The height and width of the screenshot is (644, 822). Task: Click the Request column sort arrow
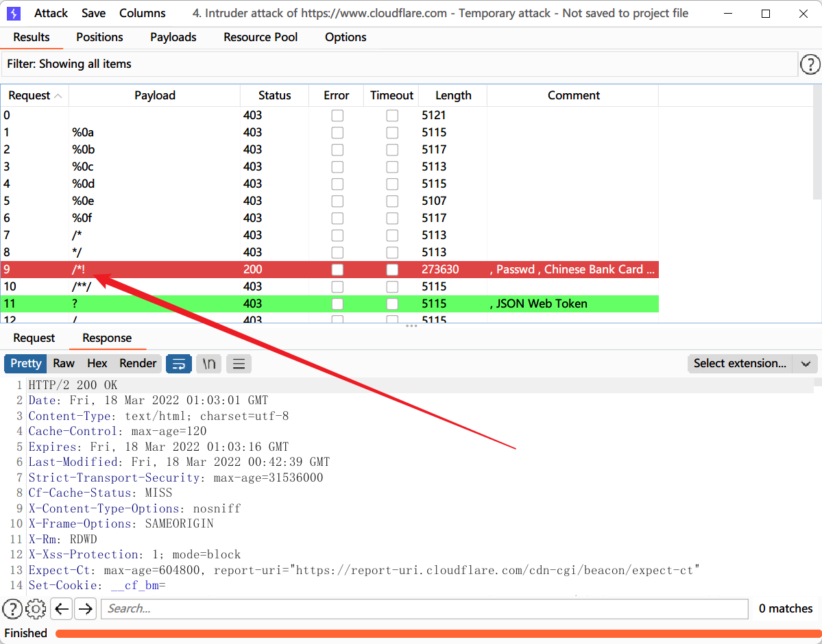tap(58, 96)
